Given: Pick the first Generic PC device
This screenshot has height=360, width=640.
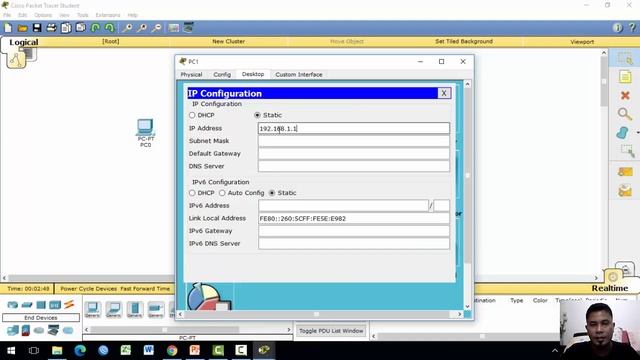Looking at the screenshot, I should pyautogui.click(x=92, y=309).
